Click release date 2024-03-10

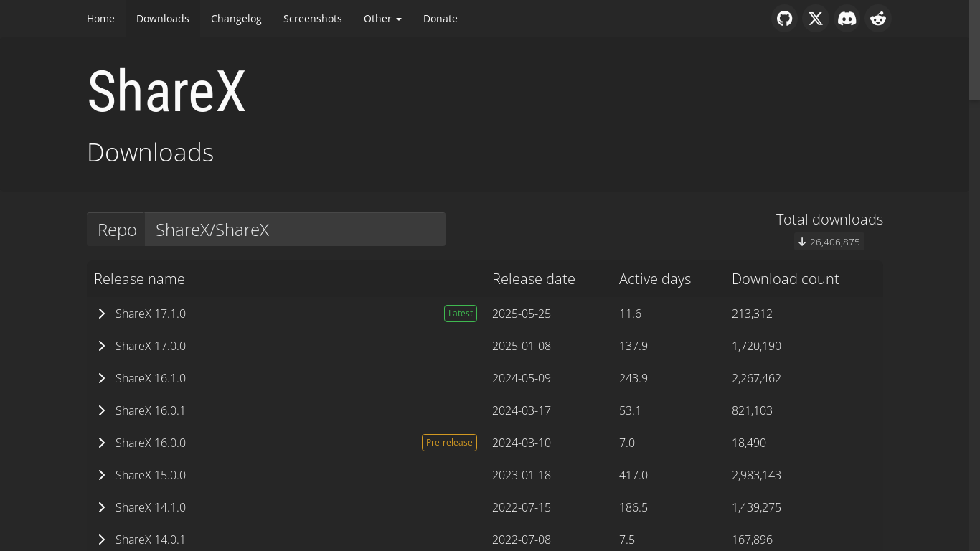point(522,443)
